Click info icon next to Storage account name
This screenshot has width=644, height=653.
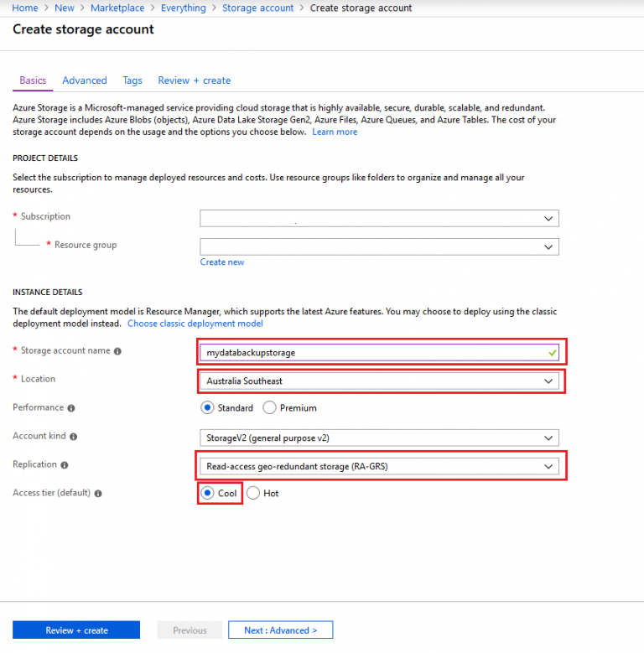tap(118, 351)
